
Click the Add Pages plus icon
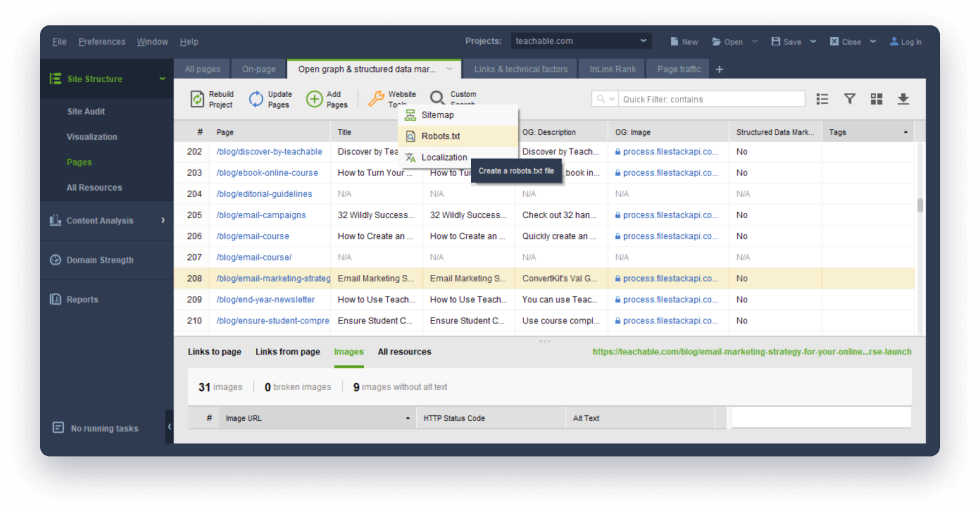(314, 99)
